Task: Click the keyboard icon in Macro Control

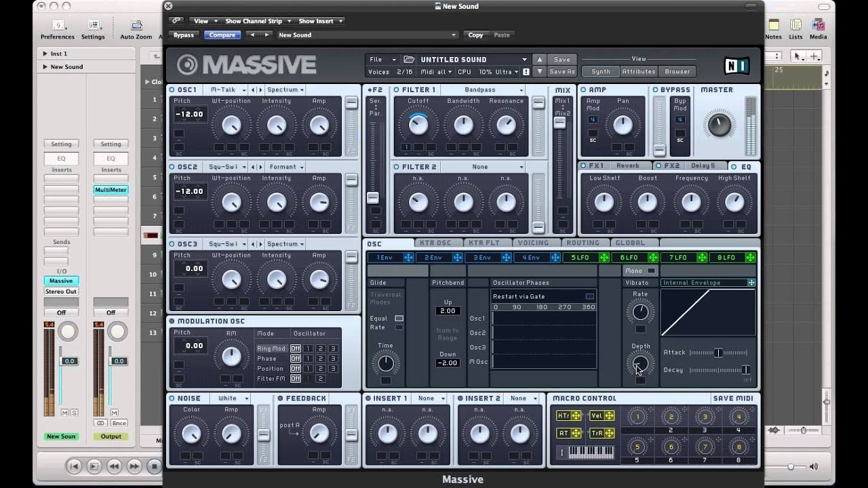Action: coord(591,452)
